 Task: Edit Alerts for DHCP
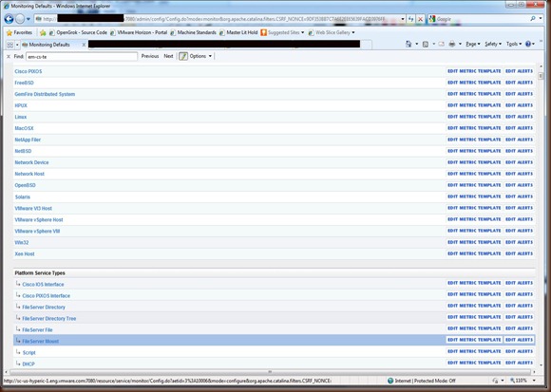pyautogui.click(x=519, y=363)
